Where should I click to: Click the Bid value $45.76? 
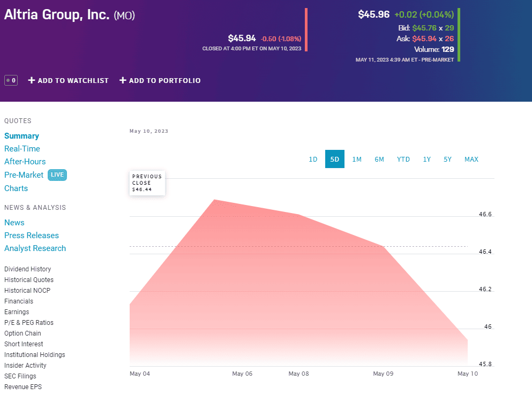coord(424,28)
